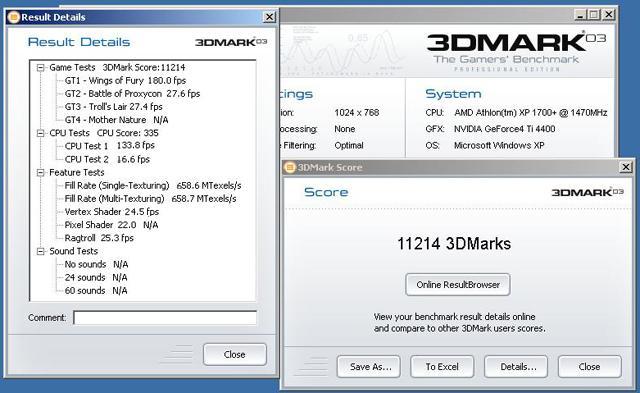Click the System heading in main window

pyautogui.click(x=453, y=94)
